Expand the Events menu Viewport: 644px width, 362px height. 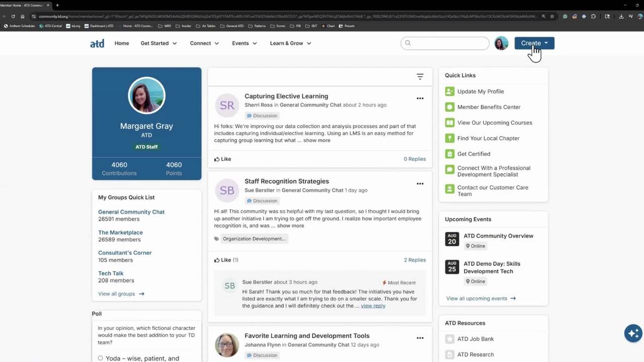[x=245, y=43]
